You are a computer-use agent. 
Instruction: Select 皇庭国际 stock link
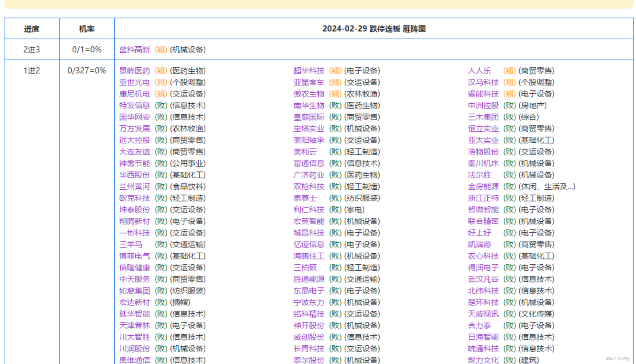[x=309, y=117]
